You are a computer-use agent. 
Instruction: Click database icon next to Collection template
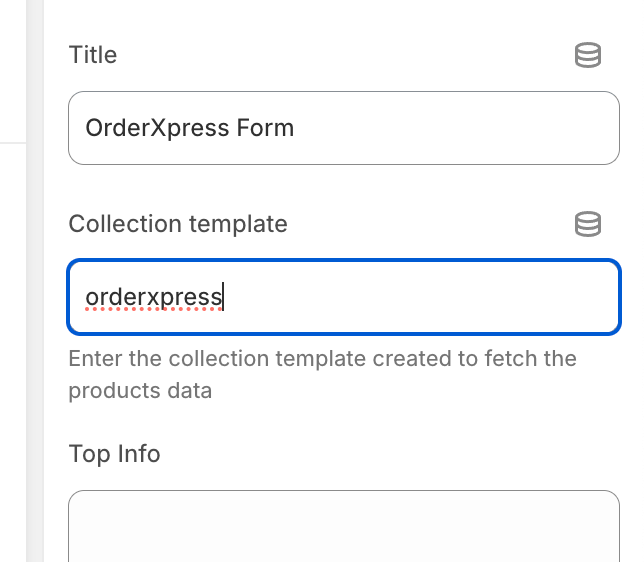[588, 224]
